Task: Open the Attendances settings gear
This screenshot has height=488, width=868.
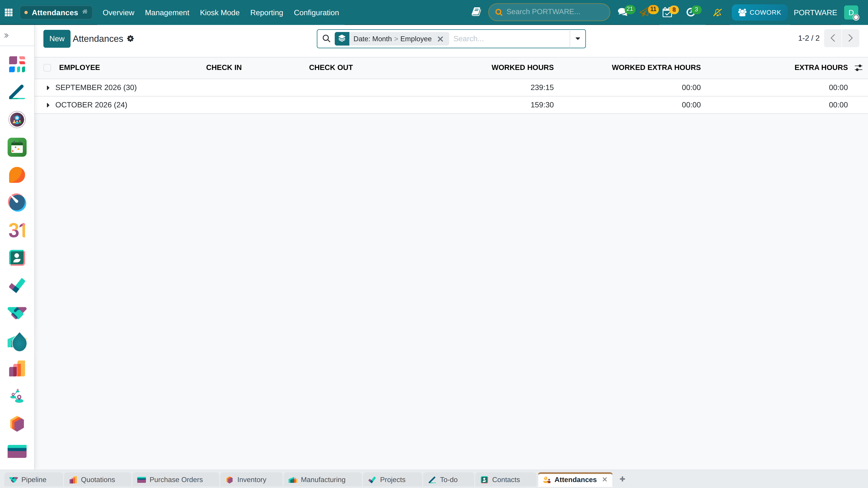Action: [x=130, y=39]
